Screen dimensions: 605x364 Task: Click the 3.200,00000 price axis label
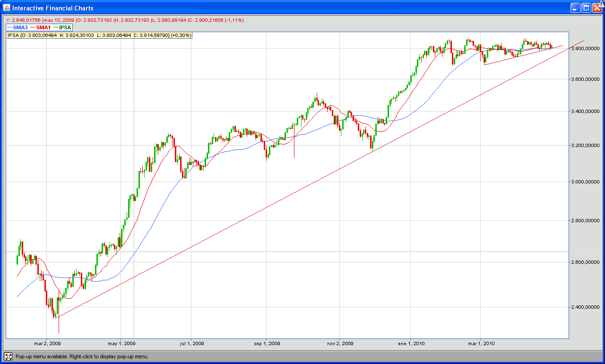(x=585, y=146)
